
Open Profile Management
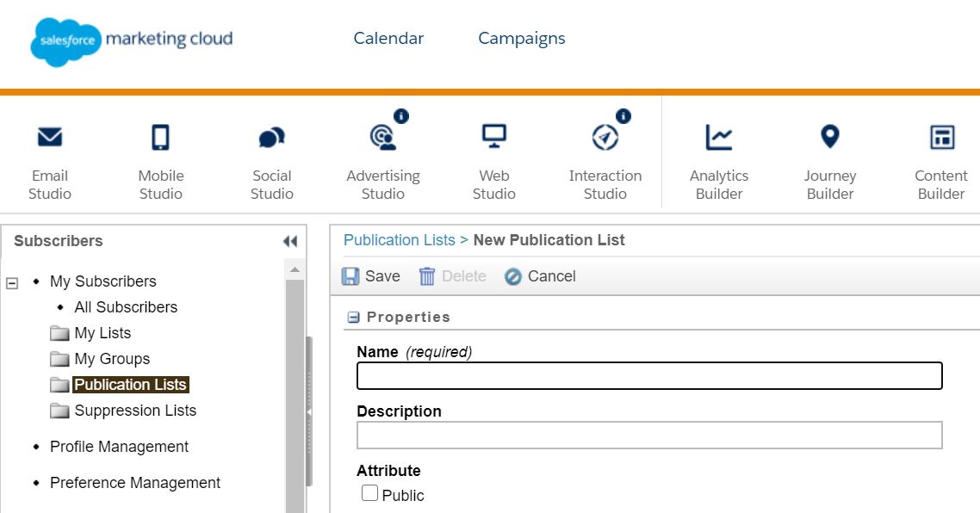(119, 447)
